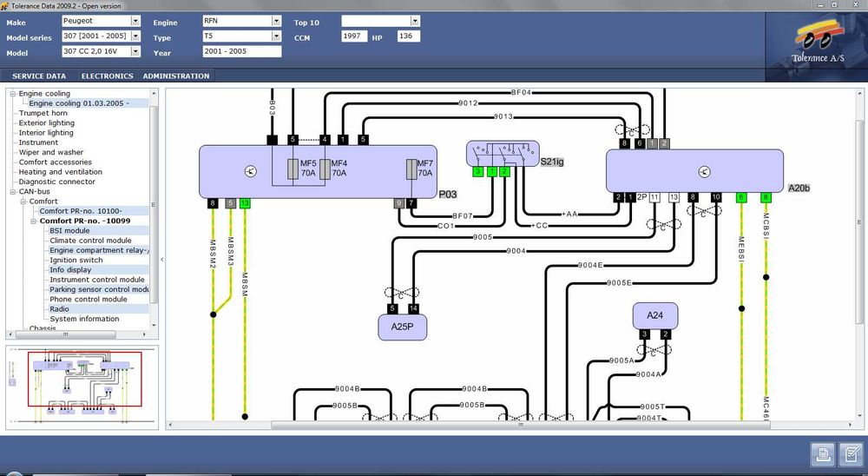Click the P03 component label
Image resolution: width=868 pixels, height=476 pixels.
[x=447, y=195]
